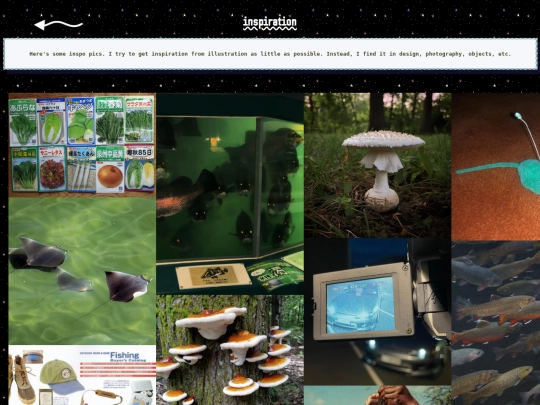Open the green fish tank photo
Viewport: 540px width, 405px height.
click(230, 194)
